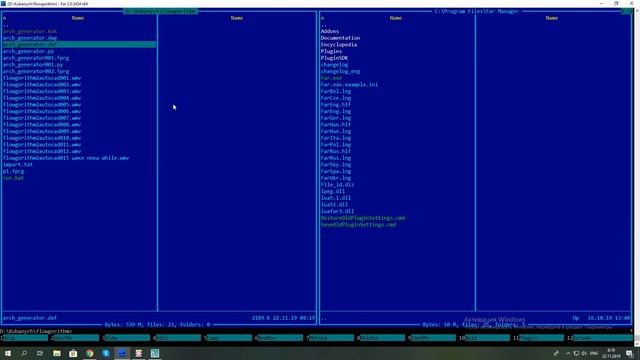Open File Explorer from the taskbar

(57, 353)
